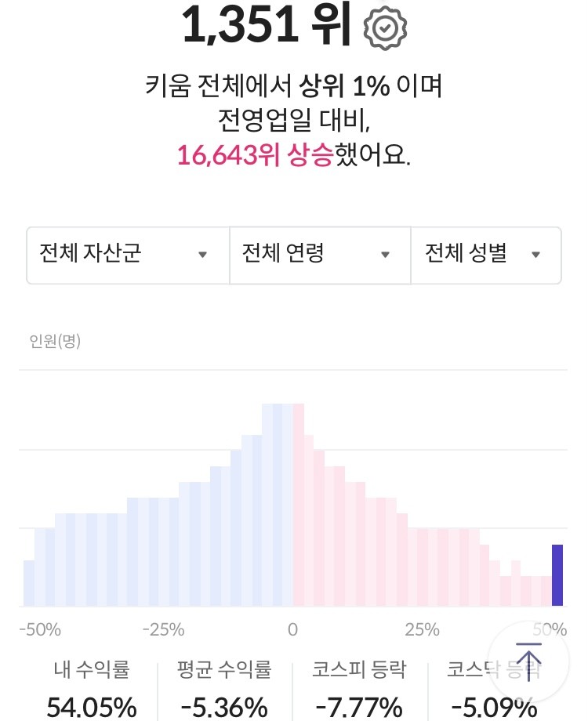The width and height of the screenshot is (588, 721).
Task: Tap the 코스닥 등락 -5.09% value
Action: pyautogui.click(x=494, y=707)
